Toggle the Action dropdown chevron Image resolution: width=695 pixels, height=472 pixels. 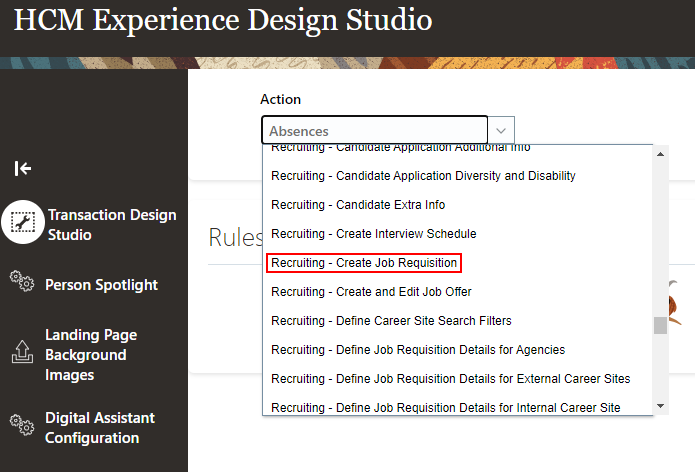point(502,131)
